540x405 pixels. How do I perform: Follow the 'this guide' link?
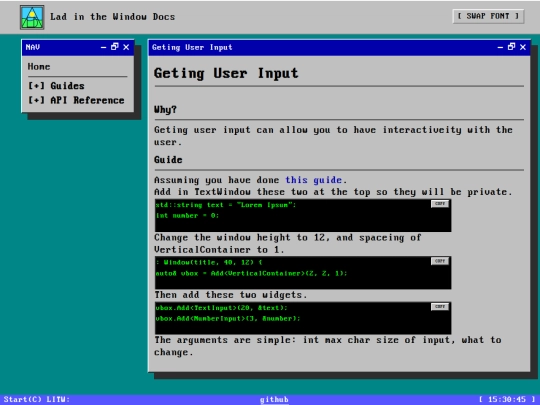(x=313, y=180)
